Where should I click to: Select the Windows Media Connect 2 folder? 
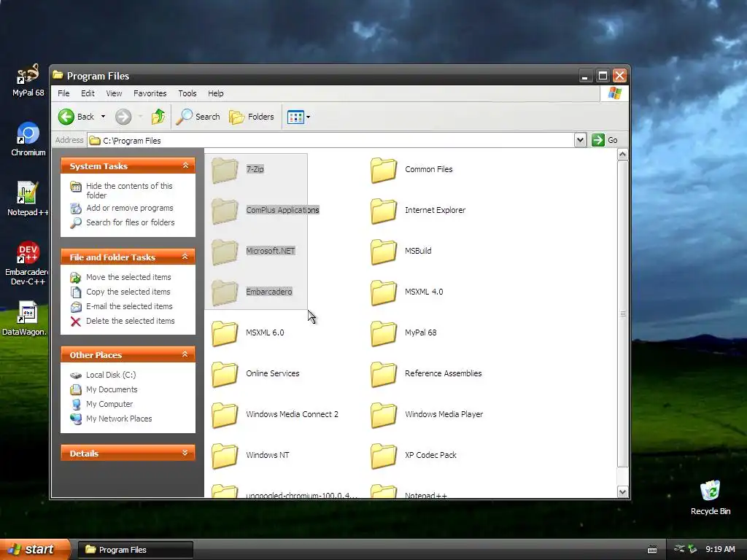(225, 415)
